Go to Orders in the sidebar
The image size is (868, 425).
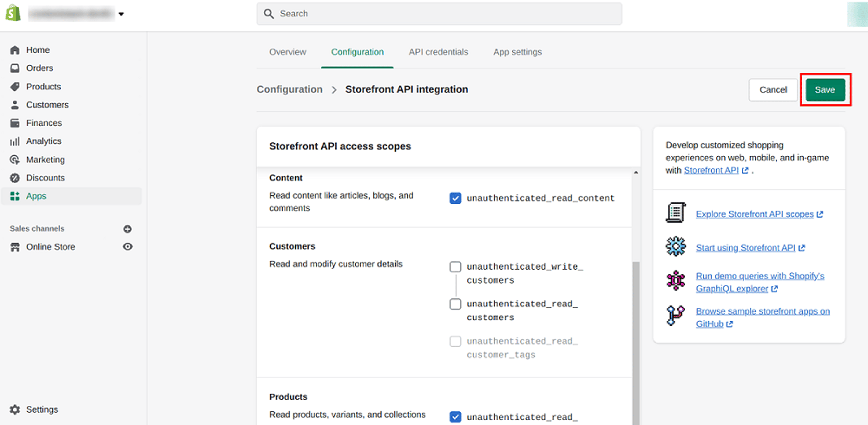click(x=39, y=68)
